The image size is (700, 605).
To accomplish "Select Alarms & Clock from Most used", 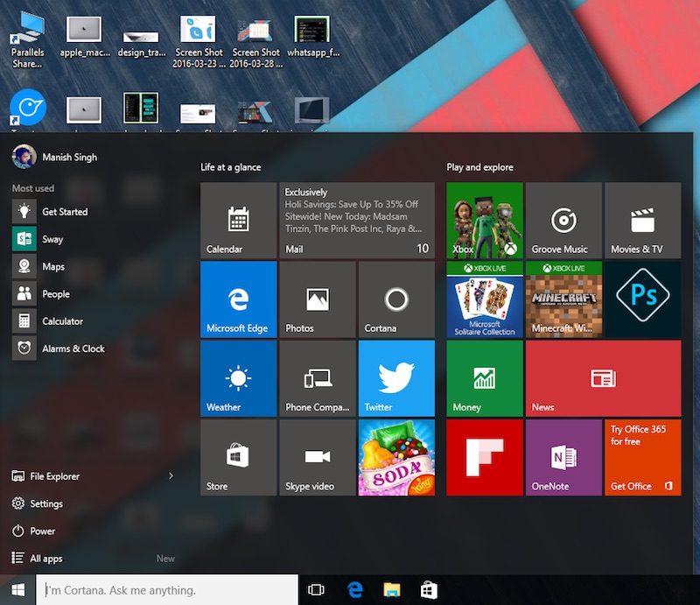I will tap(73, 348).
